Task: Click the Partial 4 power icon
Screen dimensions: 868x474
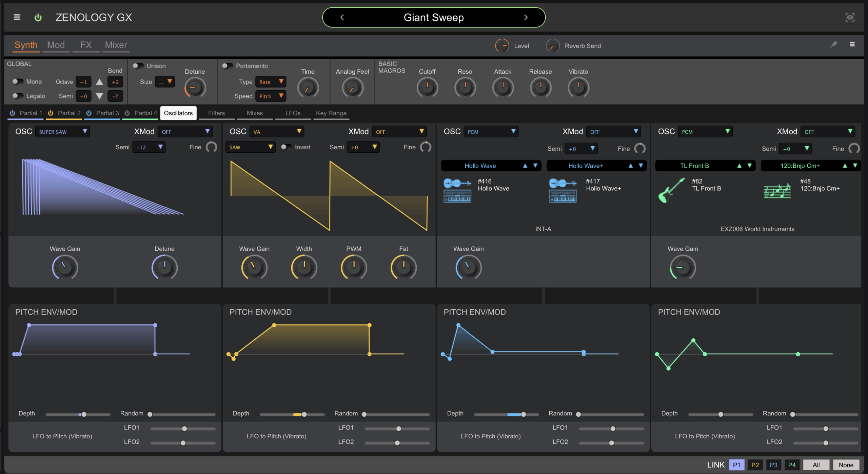Action: pos(127,113)
